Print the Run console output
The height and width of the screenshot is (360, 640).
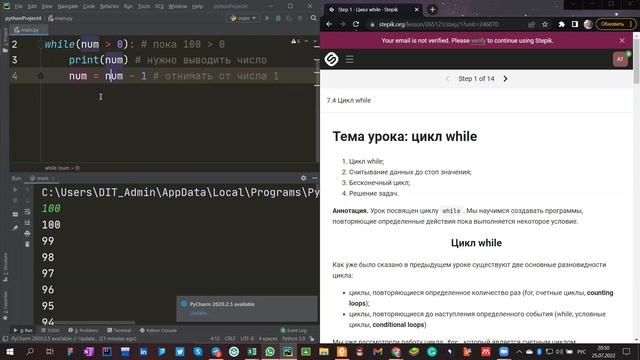tap(27, 233)
